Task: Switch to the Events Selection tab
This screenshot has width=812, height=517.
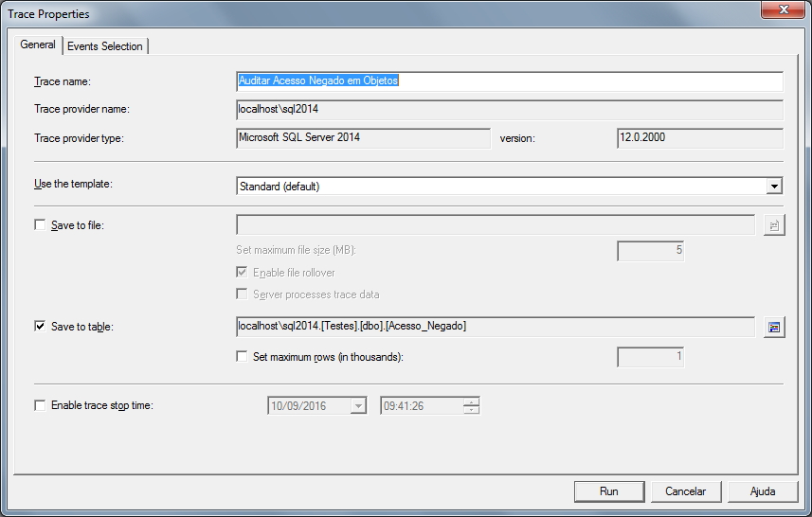Action: (x=105, y=46)
